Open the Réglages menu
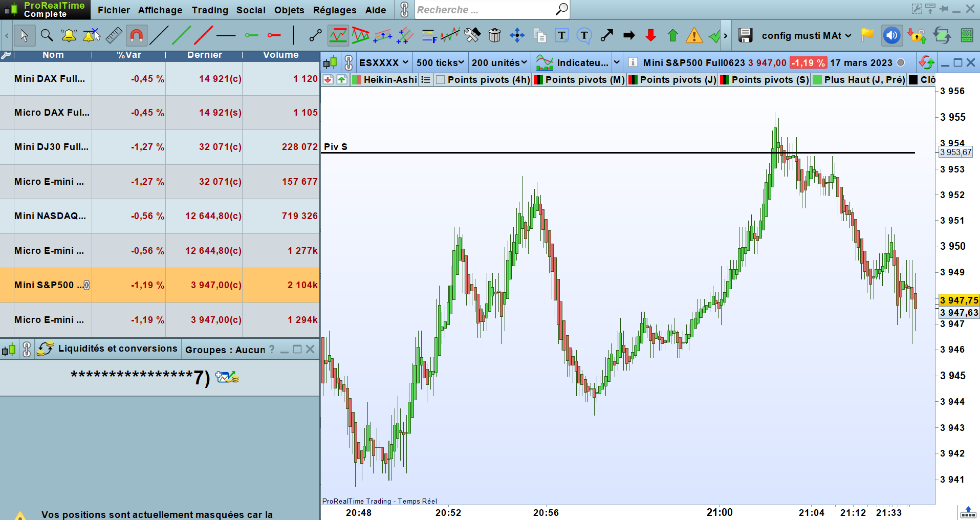The image size is (980, 520). (335, 10)
